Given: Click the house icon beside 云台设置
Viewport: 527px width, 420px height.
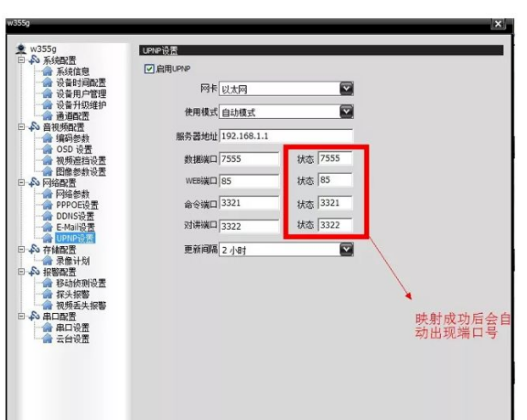Looking at the screenshot, I should point(48,339).
